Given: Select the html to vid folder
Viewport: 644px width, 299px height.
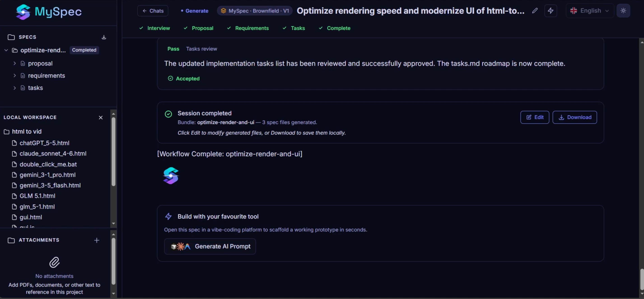Looking at the screenshot, I should tap(26, 131).
